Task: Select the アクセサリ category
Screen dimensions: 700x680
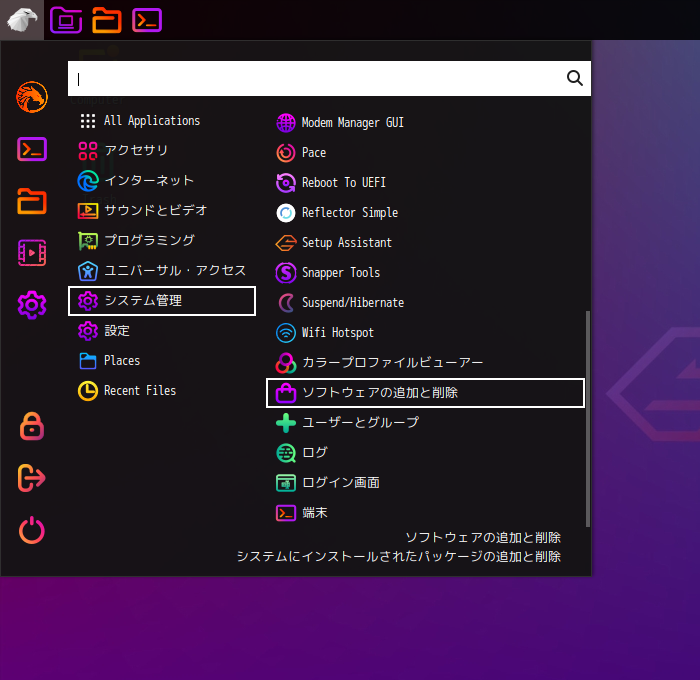Action: tap(162, 150)
